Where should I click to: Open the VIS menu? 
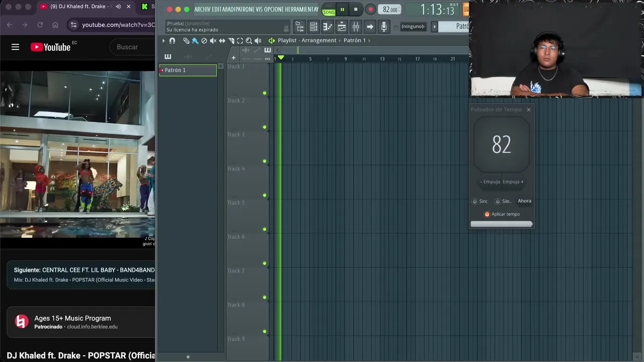(259, 10)
